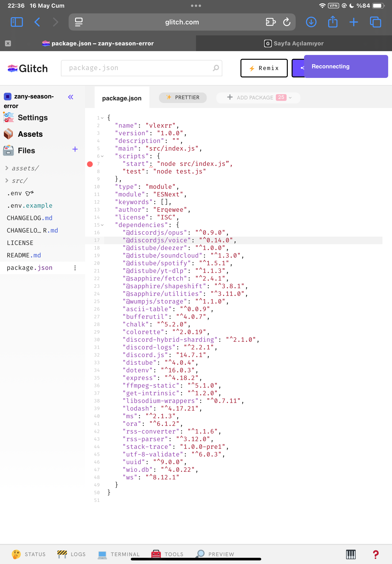This screenshot has width=392, height=564.
Task: Open help with the red question mark
Action: point(376,554)
